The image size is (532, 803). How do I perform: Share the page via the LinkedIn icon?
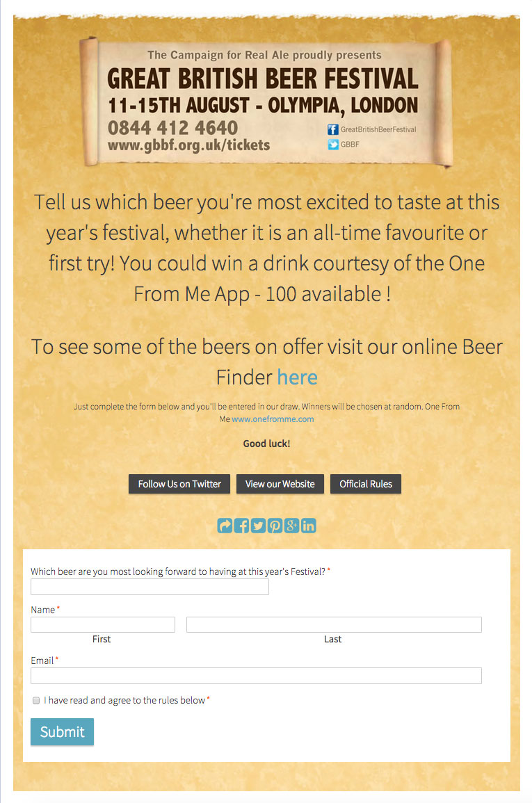(308, 526)
